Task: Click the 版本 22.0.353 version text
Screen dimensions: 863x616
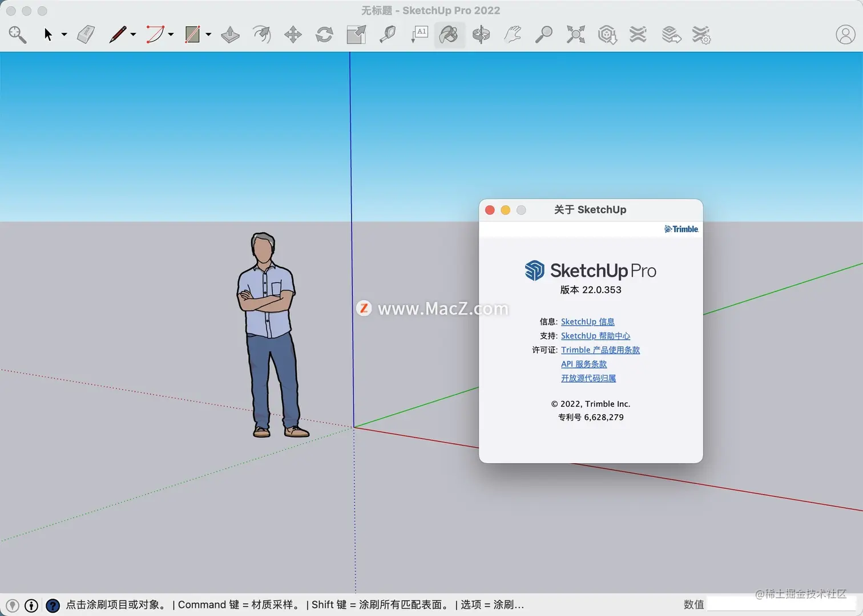Action: (x=590, y=290)
